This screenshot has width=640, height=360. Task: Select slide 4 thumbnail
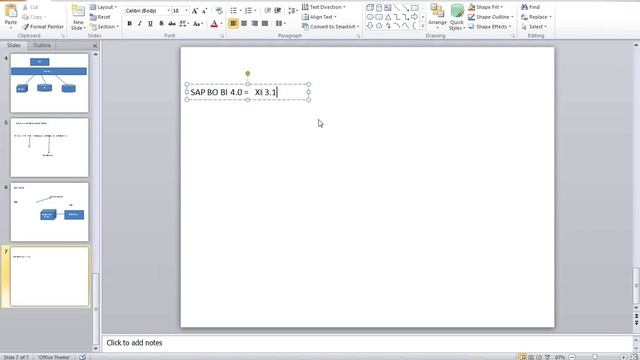(x=49, y=83)
